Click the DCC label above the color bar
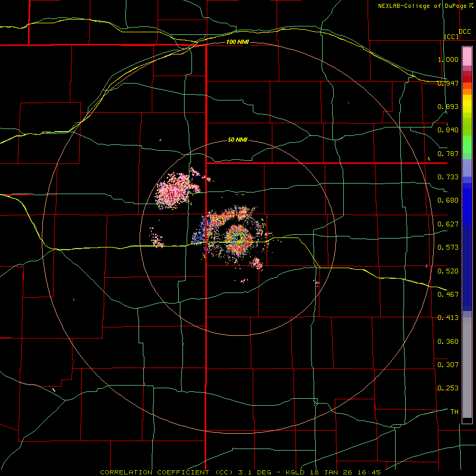Viewport: 476px width, 476px height. pyautogui.click(x=465, y=32)
